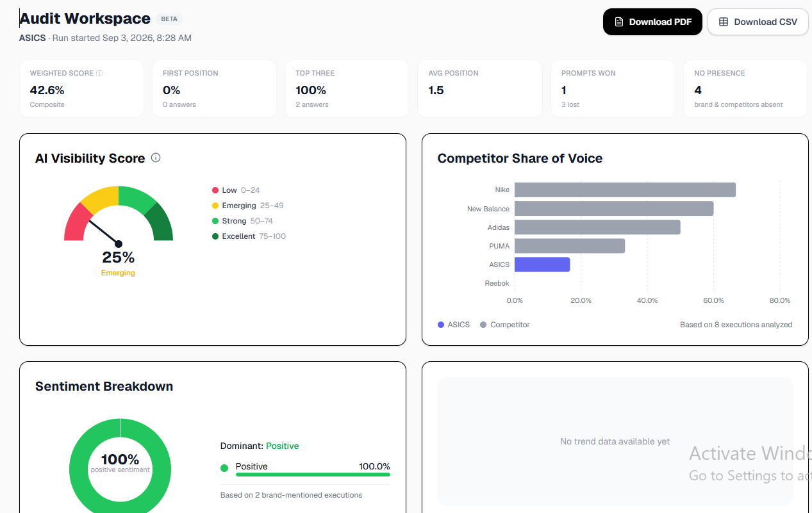Click the Top Three 100% value
812x513 pixels.
[x=311, y=90]
